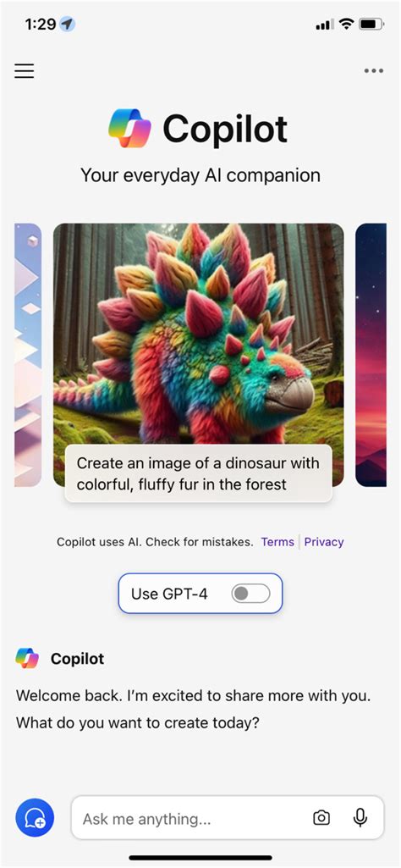Enable the Use GPT-4 toggle
This screenshot has width=401, height=868.
click(x=250, y=594)
